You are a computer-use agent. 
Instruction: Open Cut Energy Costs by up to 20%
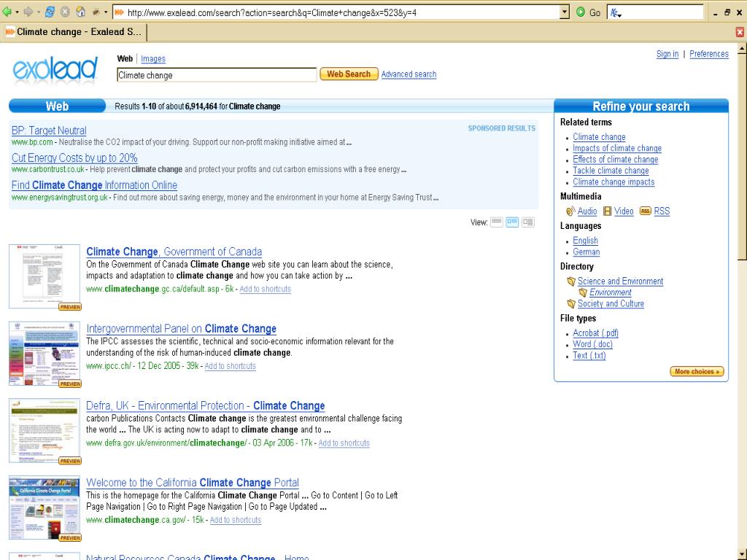[74, 157]
